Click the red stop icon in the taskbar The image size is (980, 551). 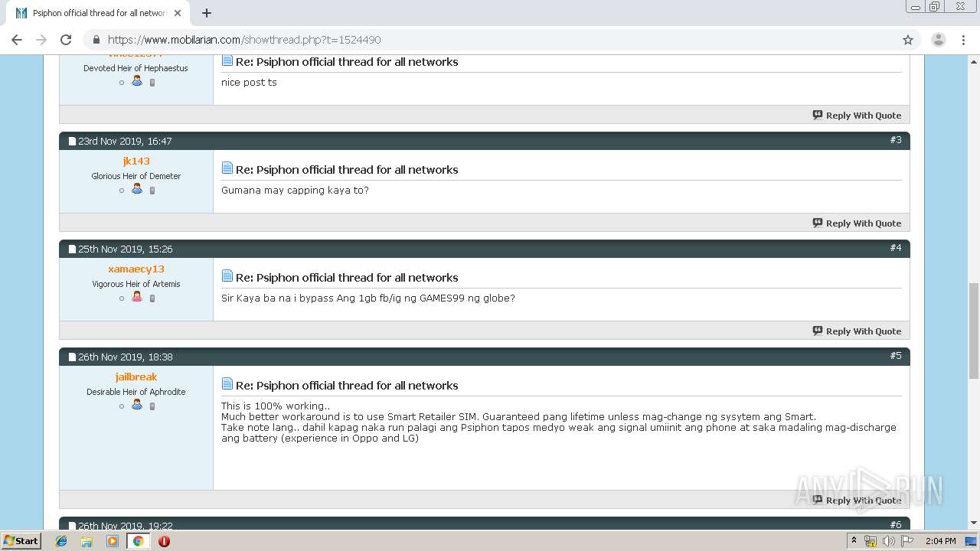pos(164,541)
